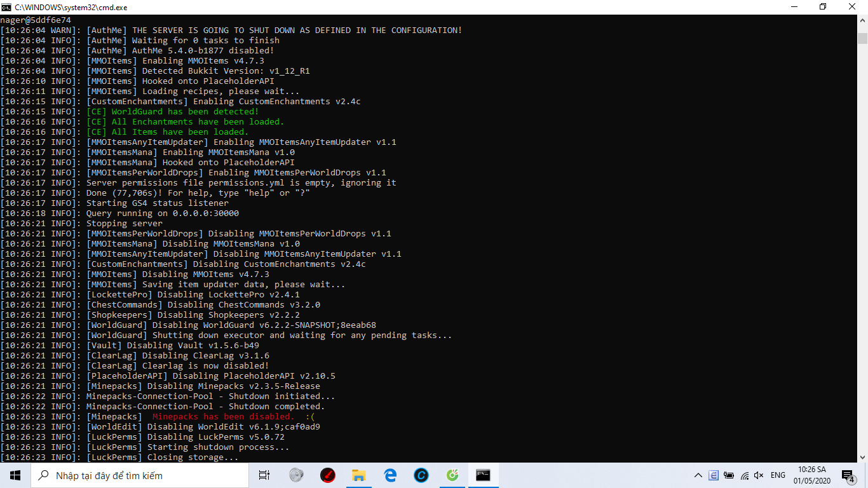Unmute via the muted volume tray icon
The height and width of the screenshot is (488, 868).
tap(759, 475)
